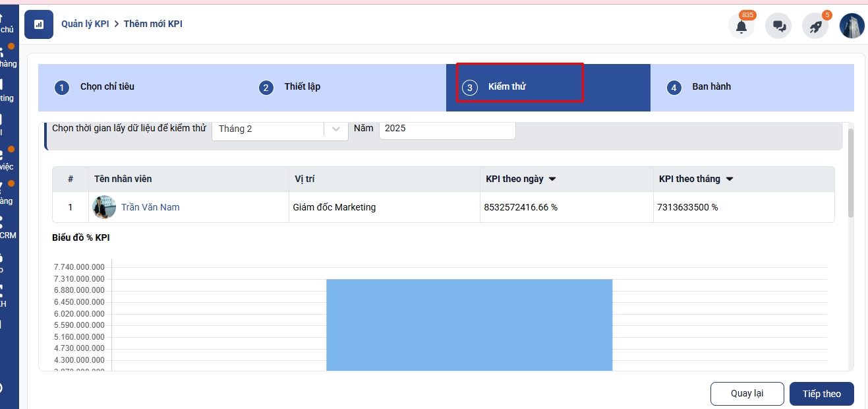
Task: Open the user profile avatar
Action: click(x=852, y=26)
